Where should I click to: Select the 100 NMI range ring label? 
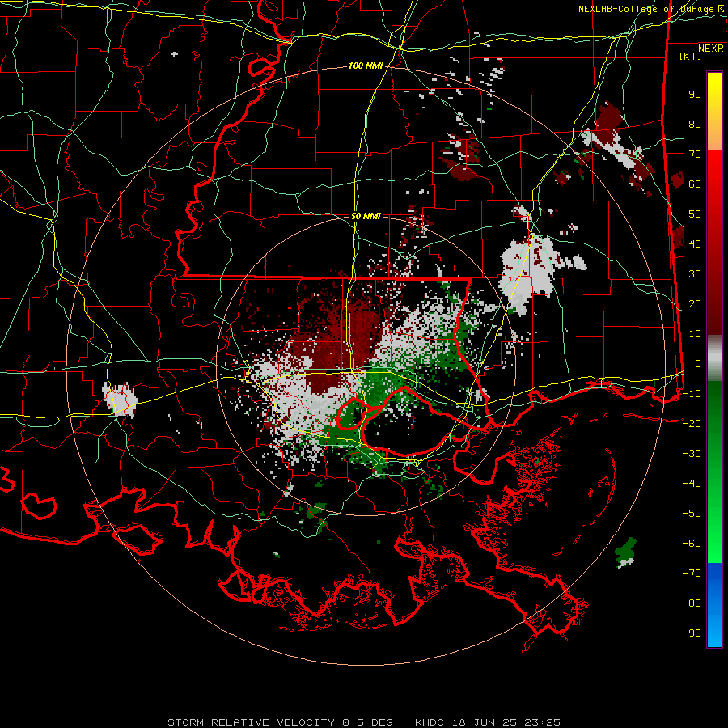coord(366,66)
